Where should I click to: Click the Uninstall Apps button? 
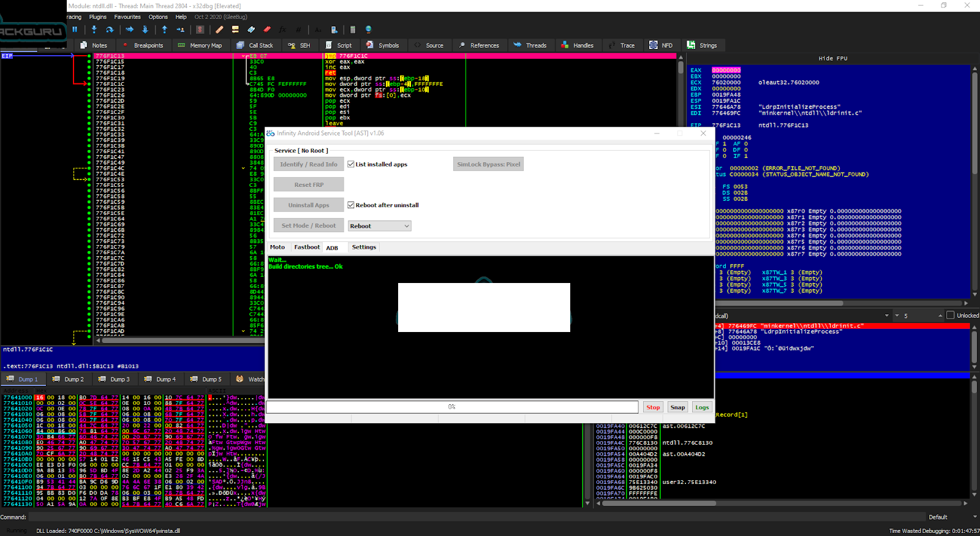tap(309, 205)
